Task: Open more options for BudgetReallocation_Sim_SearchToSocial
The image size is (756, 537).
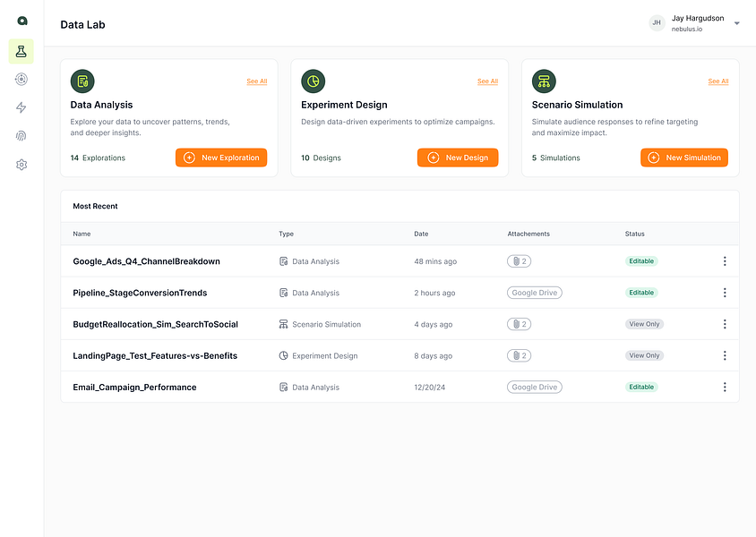Action: pyautogui.click(x=725, y=324)
